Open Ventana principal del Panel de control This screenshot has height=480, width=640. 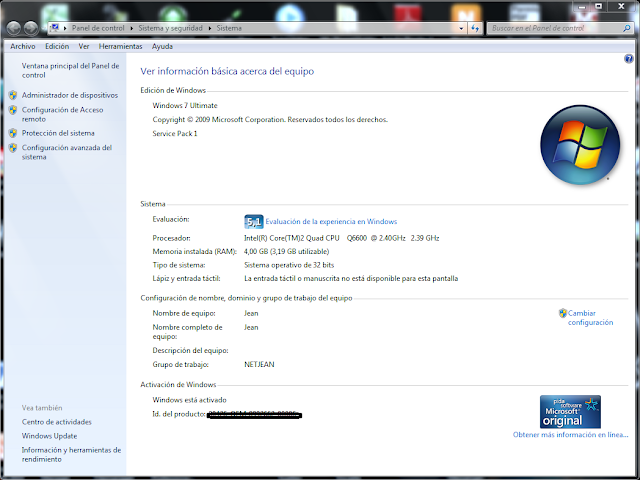pos(70,70)
